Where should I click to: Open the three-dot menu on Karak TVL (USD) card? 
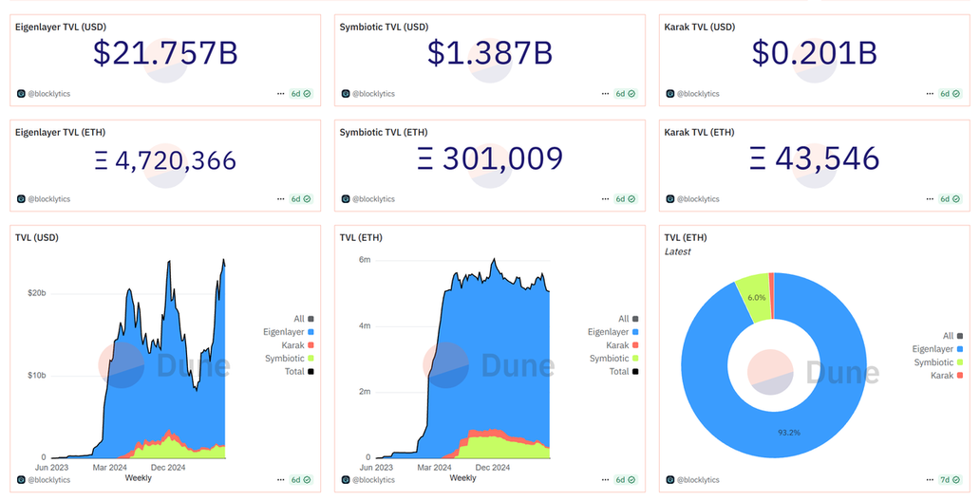click(930, 94)
